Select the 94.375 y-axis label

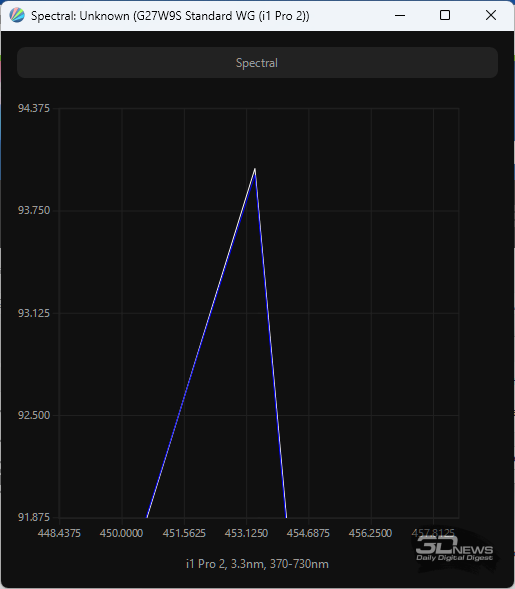34,108
